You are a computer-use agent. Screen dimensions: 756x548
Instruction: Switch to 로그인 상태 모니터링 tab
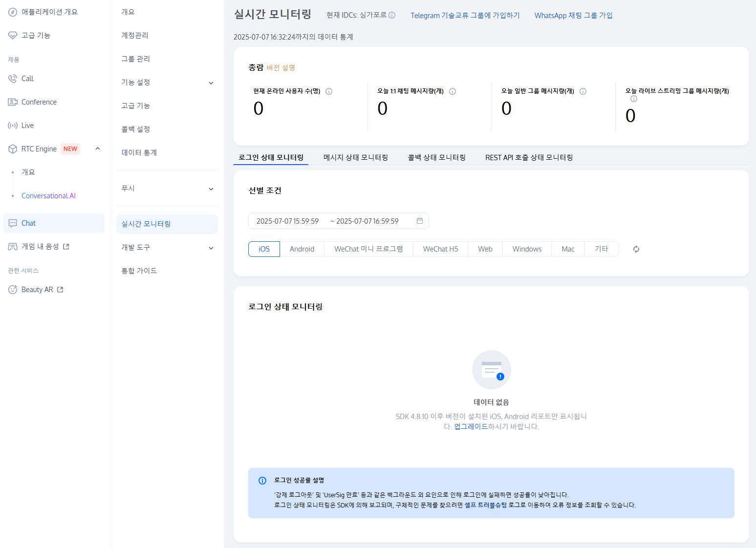(x=271, y=157)
